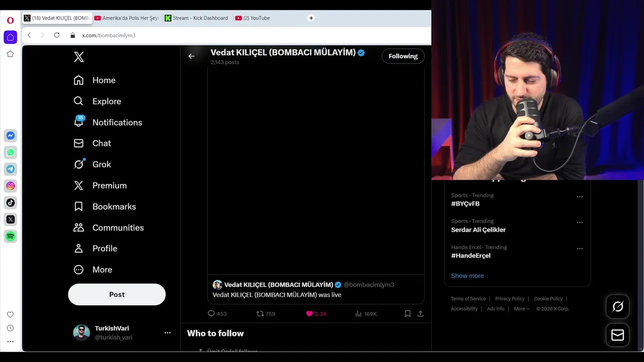Click Show more under trends
The width and height of the screenshot is (644, 362).
point(467,276)
